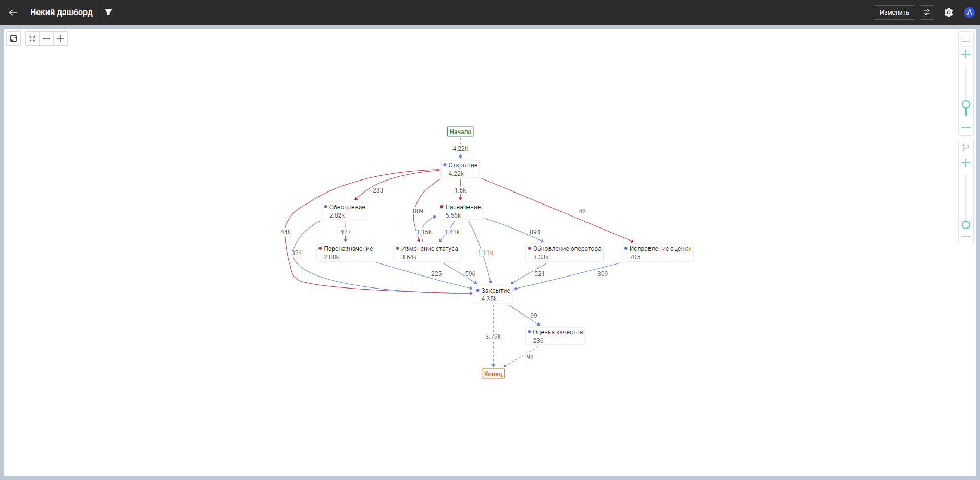Select the Закрытие node
The width and height of the screenshot is (980, 480).
[493, 295]
